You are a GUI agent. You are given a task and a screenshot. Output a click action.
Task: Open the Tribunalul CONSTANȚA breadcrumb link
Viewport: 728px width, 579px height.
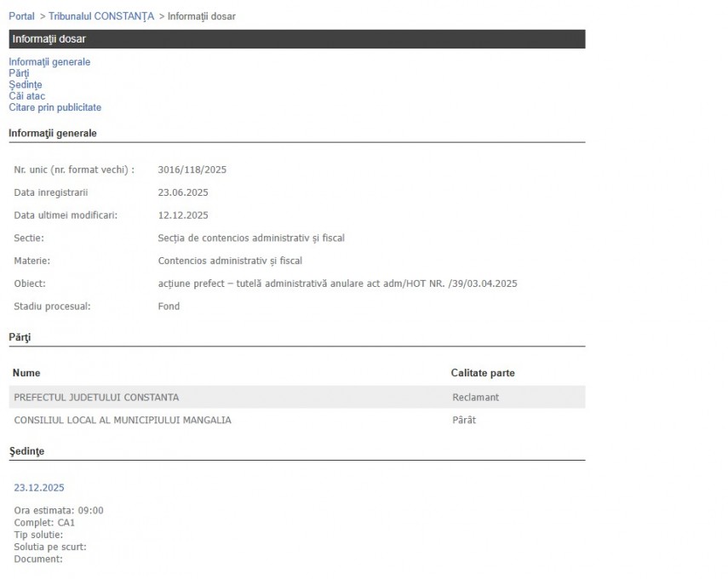101,16
